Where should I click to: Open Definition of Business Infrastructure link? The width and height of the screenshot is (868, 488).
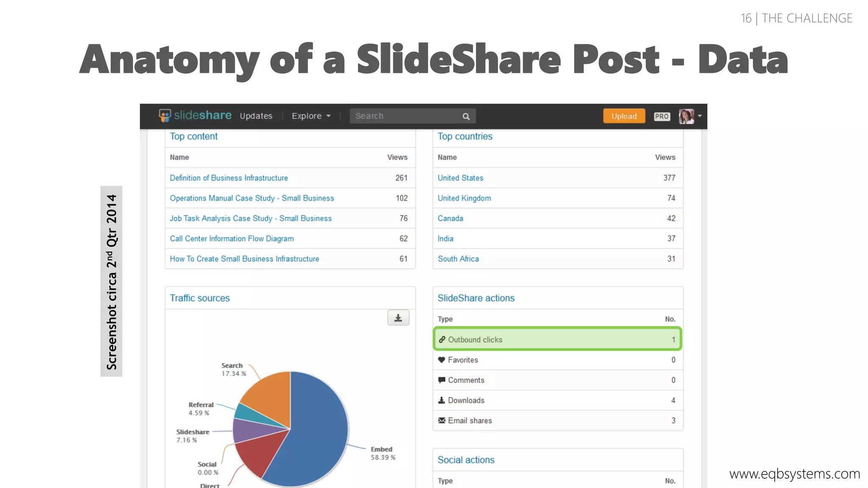coord(228,178)
